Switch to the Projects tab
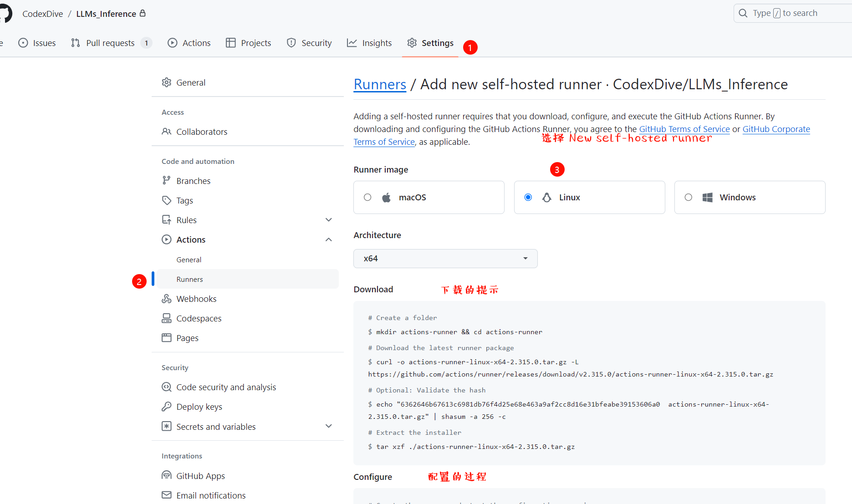This screenshot has height=504, width=852. pos(249,43)
